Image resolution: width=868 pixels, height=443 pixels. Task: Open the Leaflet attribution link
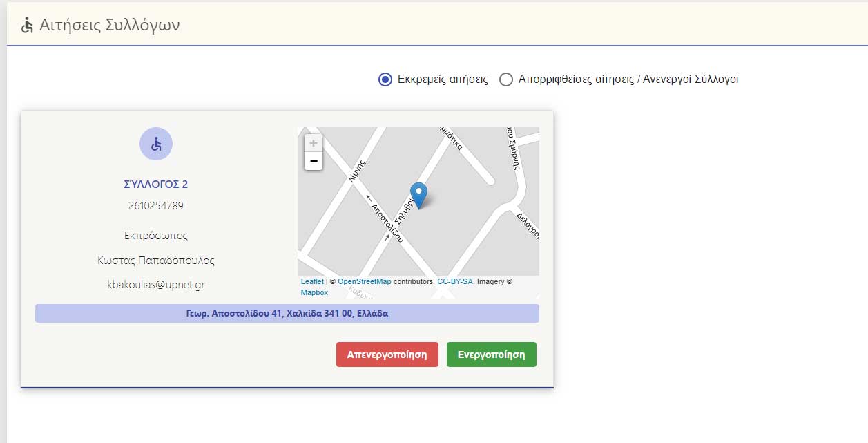(x=312, y=281)
